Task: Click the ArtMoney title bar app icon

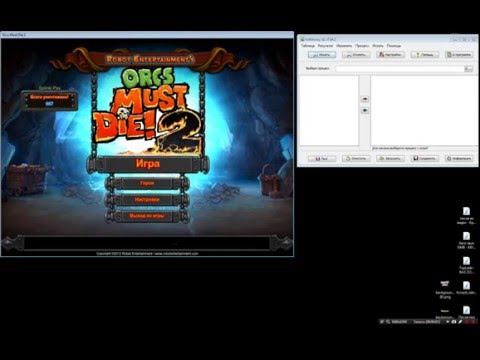Action: [302, 39]
